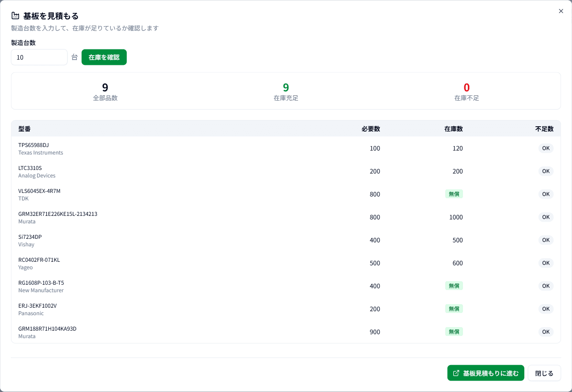Click the 無償 badge in the ERJ-3EKF1002V row
Image resolution: width=572 pixels, height=392 pixels.
[454, 309]
